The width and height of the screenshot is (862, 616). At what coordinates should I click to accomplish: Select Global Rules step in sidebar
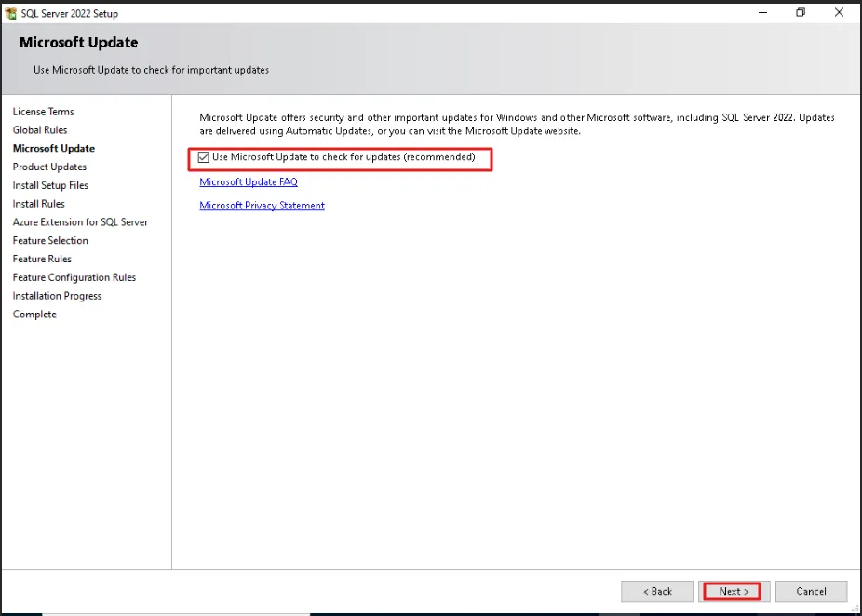[x=40, y=130]
